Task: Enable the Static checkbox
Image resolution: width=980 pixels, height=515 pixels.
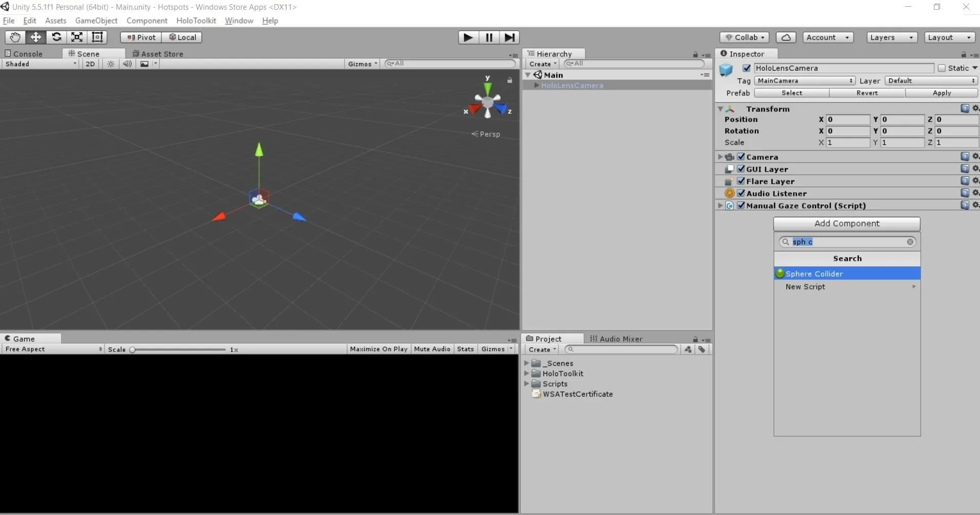Action: pos(942,68)
